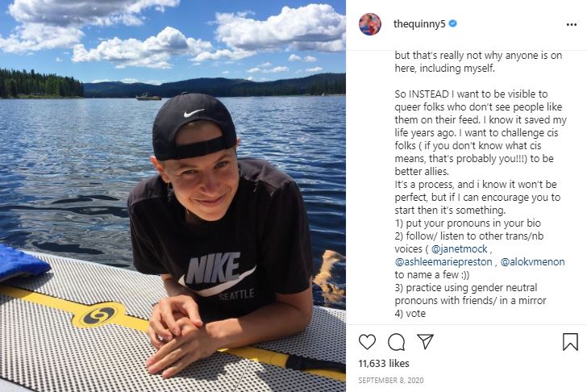
Task: Click the Nike Seattle logo on the shirt
Action: (x=216, y=274)
